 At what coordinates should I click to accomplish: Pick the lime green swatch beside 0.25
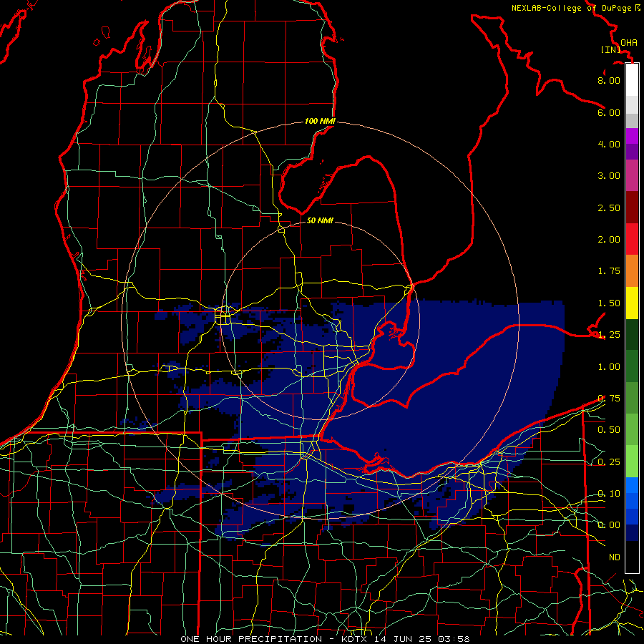[x=632, y=462]
